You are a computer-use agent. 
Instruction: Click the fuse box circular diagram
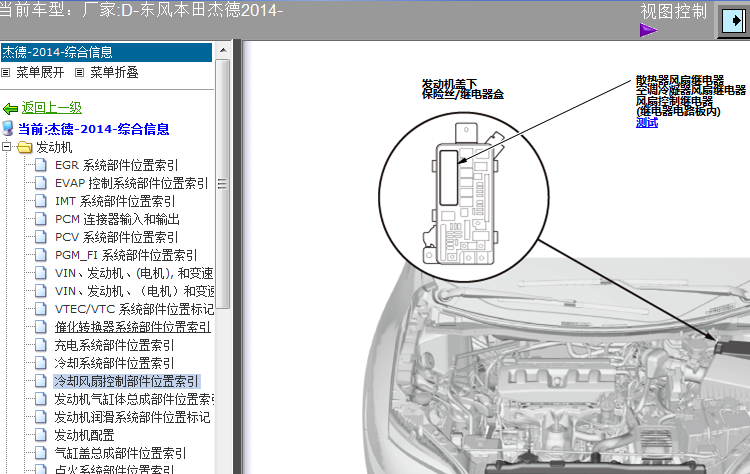pyautogui.click(x=463, y=197)
